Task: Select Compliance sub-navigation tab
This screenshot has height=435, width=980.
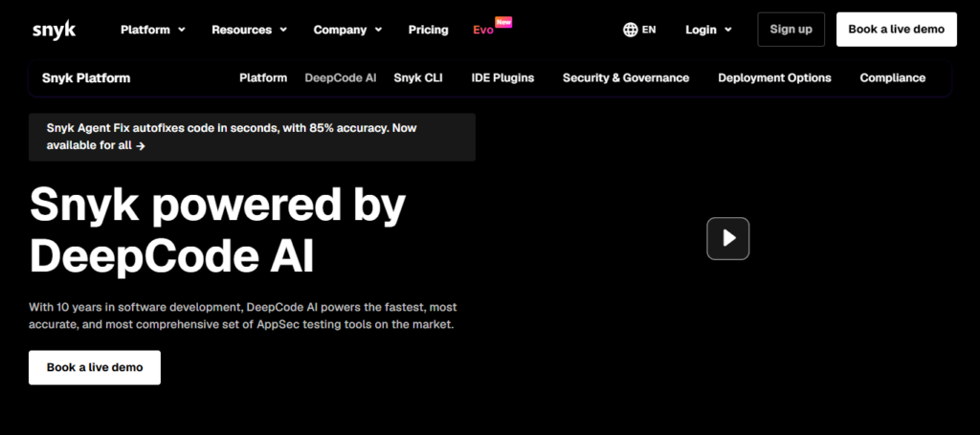Action: tap(893, 78)
